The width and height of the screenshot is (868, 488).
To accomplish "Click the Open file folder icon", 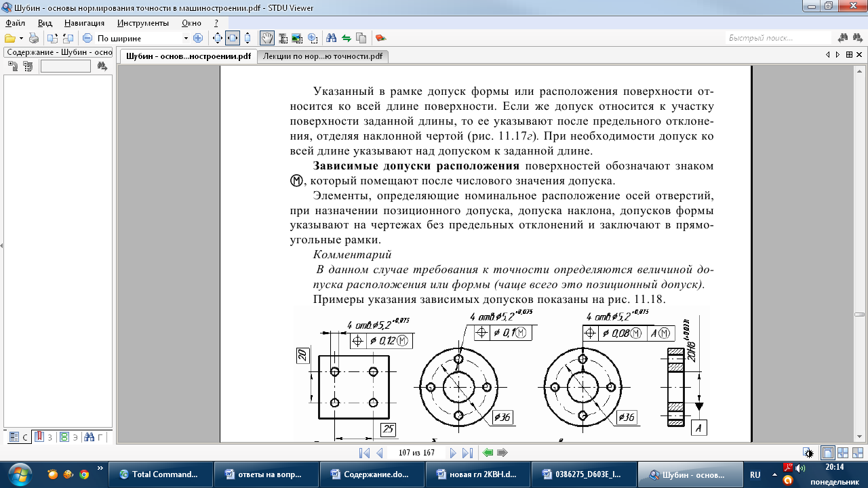I will click(x=9, y=38).
